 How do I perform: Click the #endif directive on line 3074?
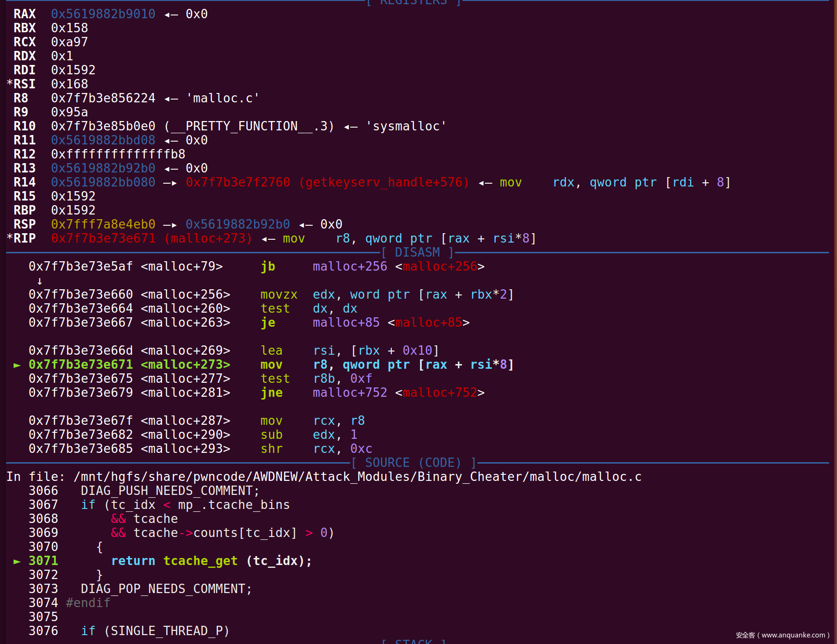[88, 603]
